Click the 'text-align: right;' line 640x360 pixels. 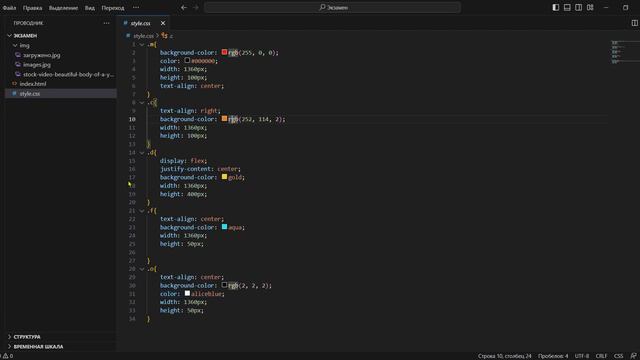tap(190, 111)
